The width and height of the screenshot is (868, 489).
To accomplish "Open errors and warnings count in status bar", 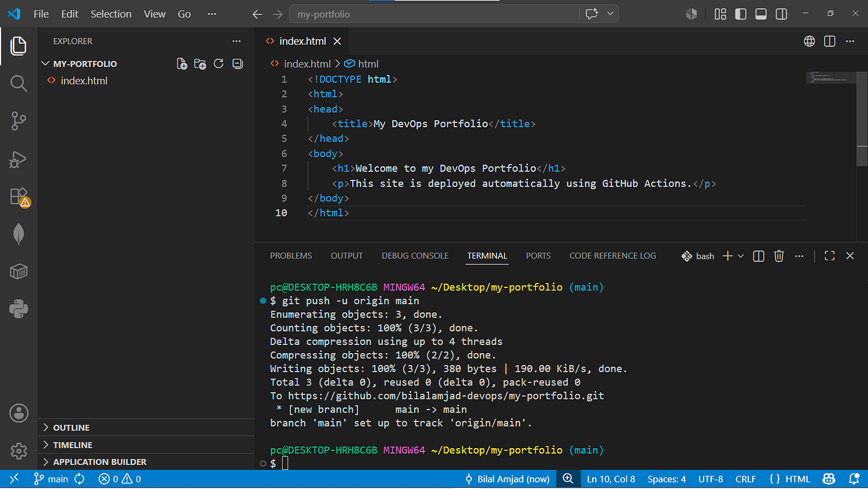I will click(x=120, y=479).
